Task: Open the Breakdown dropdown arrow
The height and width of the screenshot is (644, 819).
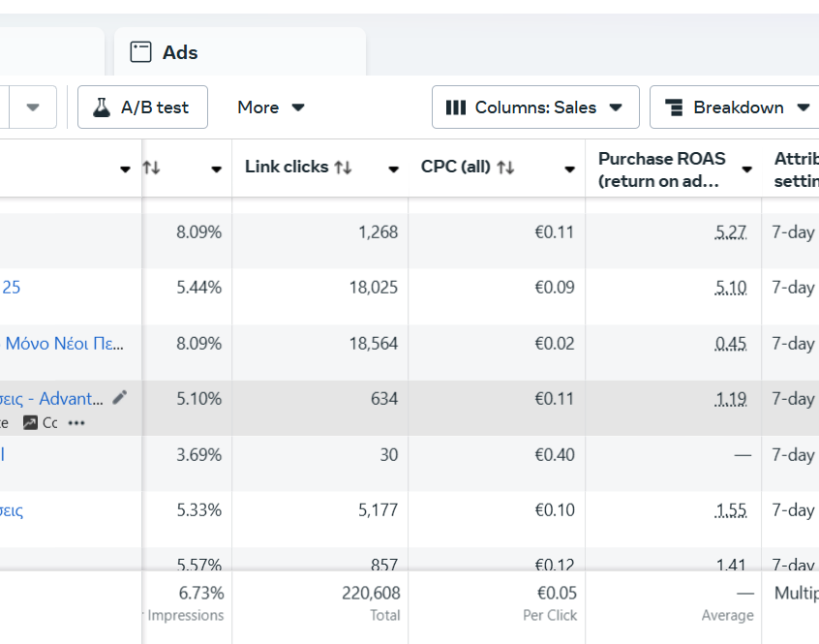Action: [x=803, y=107]
